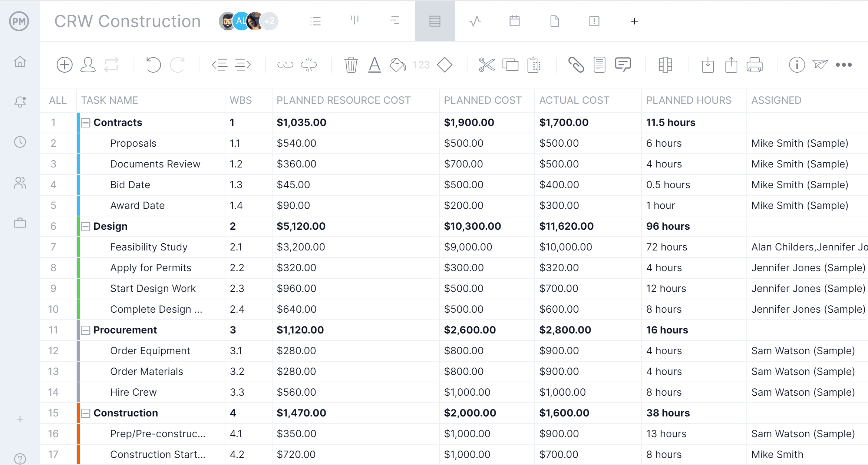Click the Redo icon
The width and height of the screenshot is (868, 465).
pyautogui.click(x=178, y=64)
